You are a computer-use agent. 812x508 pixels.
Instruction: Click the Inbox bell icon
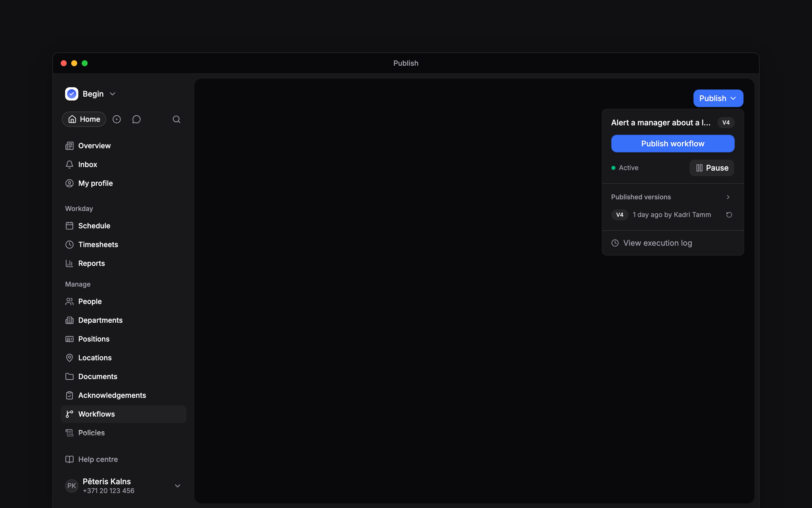click(x=70, y=165)
